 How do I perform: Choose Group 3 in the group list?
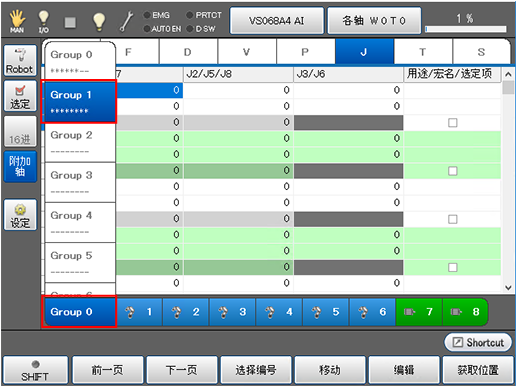tap(80, 182)
